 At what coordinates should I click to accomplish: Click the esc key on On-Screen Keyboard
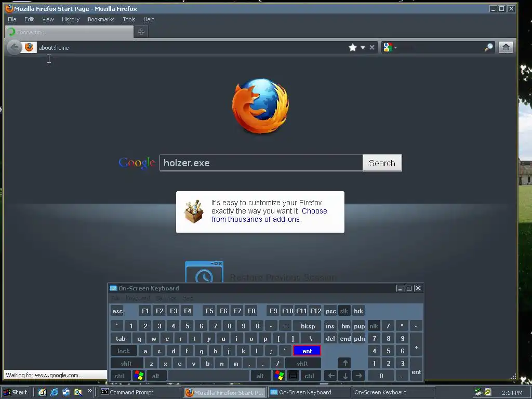[x=117, y=311]
